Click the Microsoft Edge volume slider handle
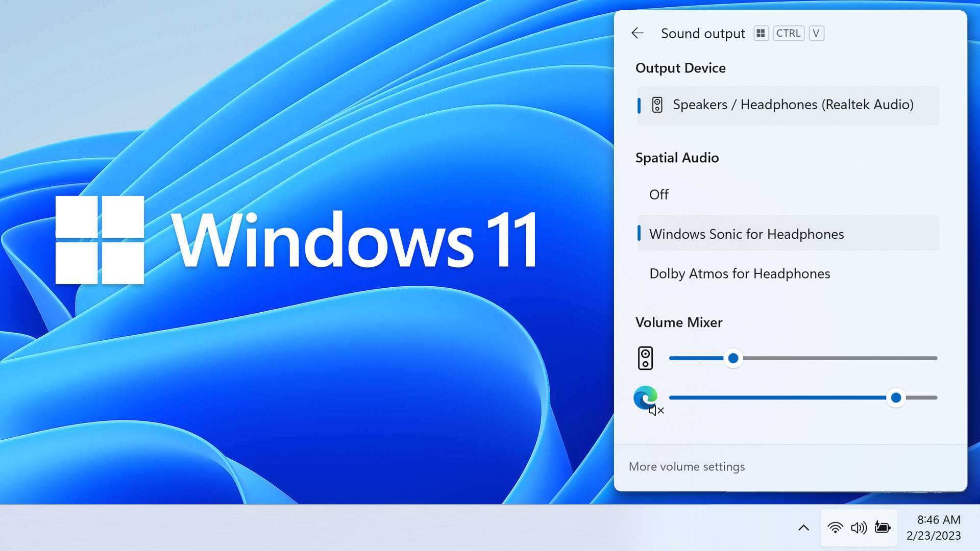 coord(896,398)
